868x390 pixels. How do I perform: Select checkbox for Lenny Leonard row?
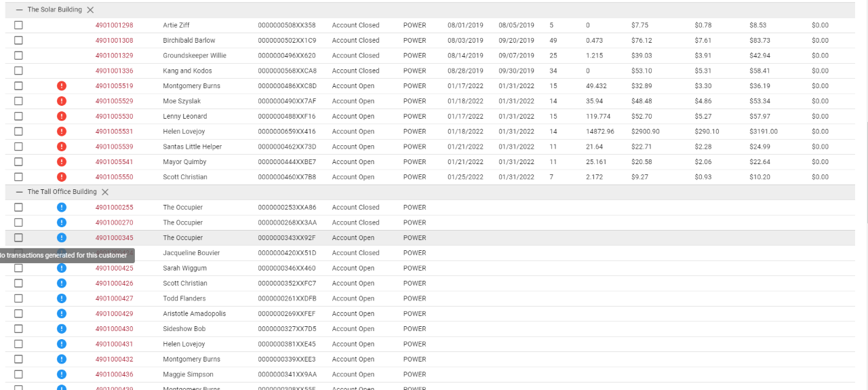18,117
